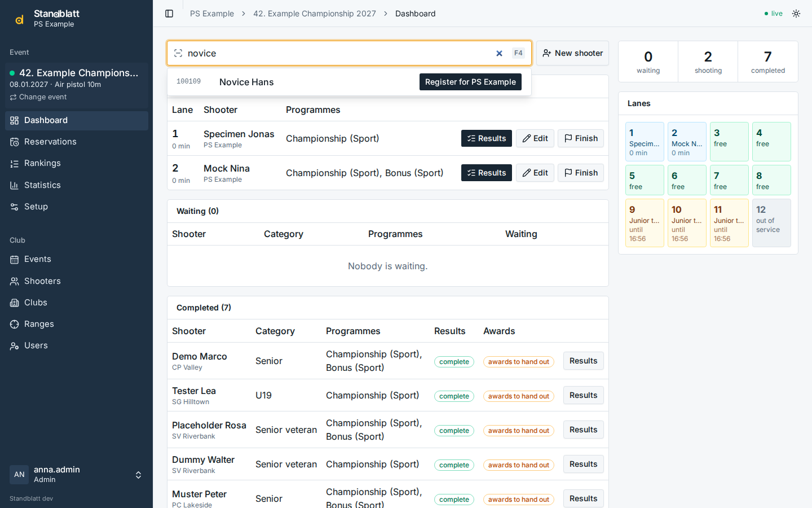Click the Clubs building icon
Screen dimensions: 812x508
[15, 303]
